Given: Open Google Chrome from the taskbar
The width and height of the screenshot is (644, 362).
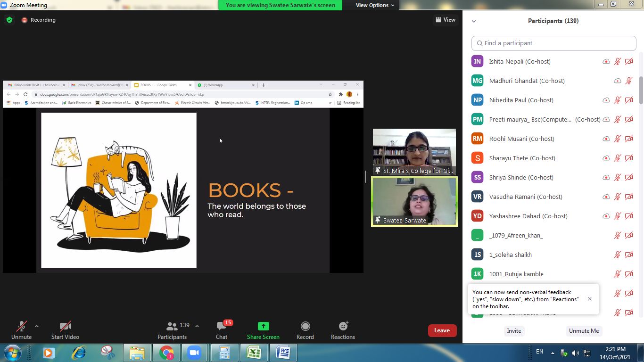Looking at the screenshot, I should (166, 353).
